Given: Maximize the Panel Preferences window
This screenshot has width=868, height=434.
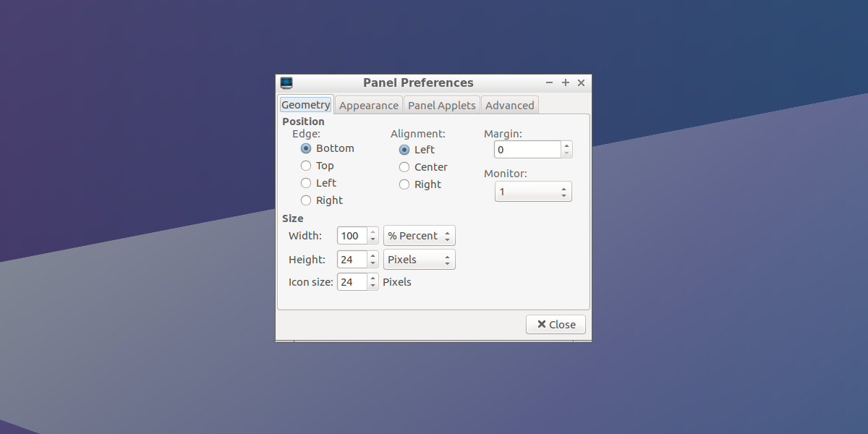Looking at the screenshot, I should click(x=566, y=83).
